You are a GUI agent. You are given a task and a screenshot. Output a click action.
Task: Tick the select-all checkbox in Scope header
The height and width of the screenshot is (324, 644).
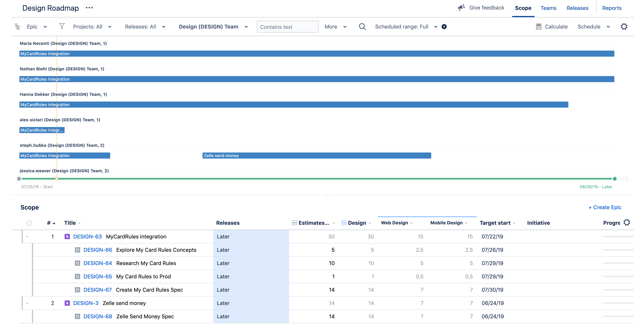pos(29,223)
